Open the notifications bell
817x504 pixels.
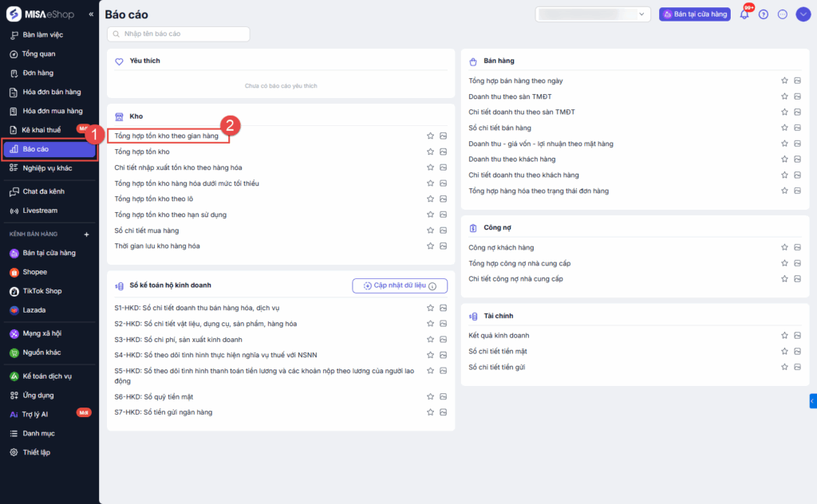click(x=744, y=14)
